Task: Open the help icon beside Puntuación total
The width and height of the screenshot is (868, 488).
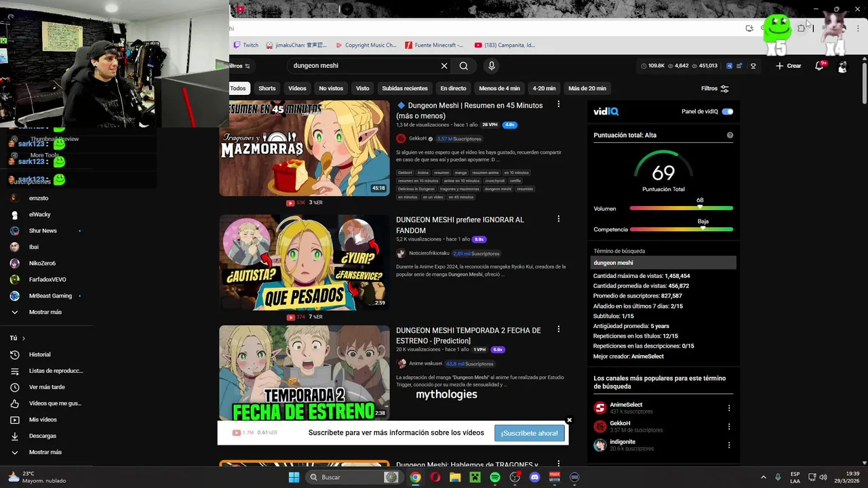Action: coord(730,136)
